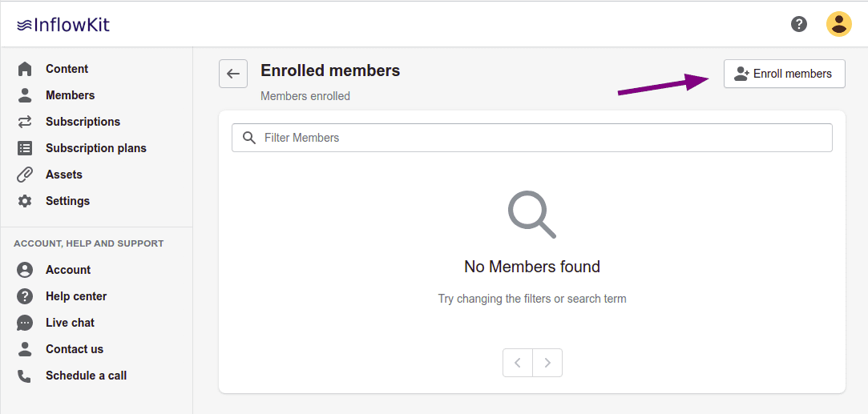Screen dimensions: 868x414
Task: Go to next page of members
Action: pos(547,363)
